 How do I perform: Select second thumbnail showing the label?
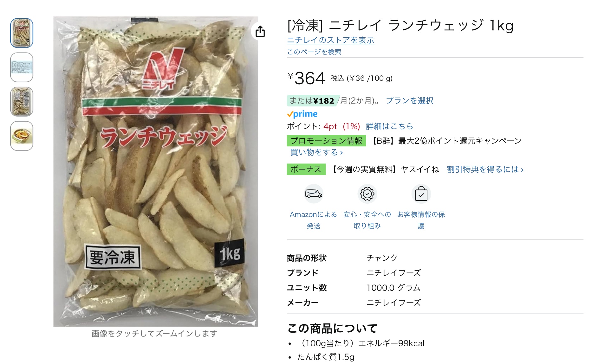tap(22, 67)
